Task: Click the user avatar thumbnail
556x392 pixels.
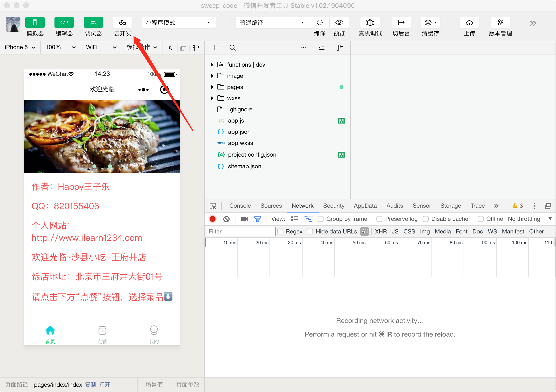Action: 13,24
